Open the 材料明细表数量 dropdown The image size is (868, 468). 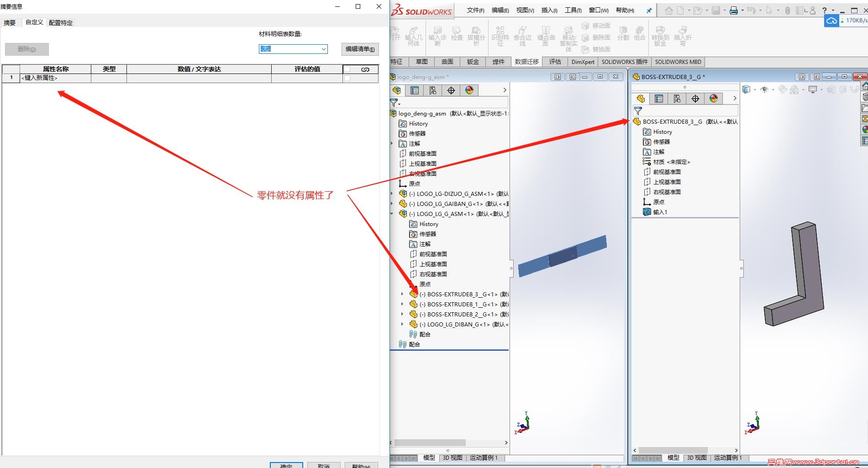coord(293,49)
